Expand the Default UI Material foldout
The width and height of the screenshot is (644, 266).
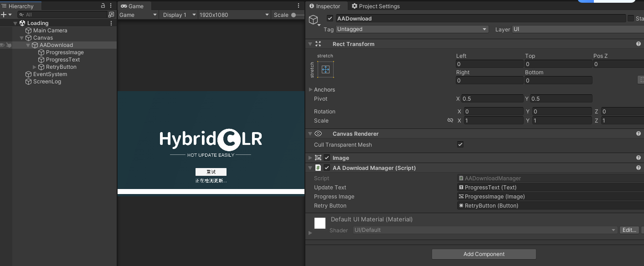click(311, 233)
